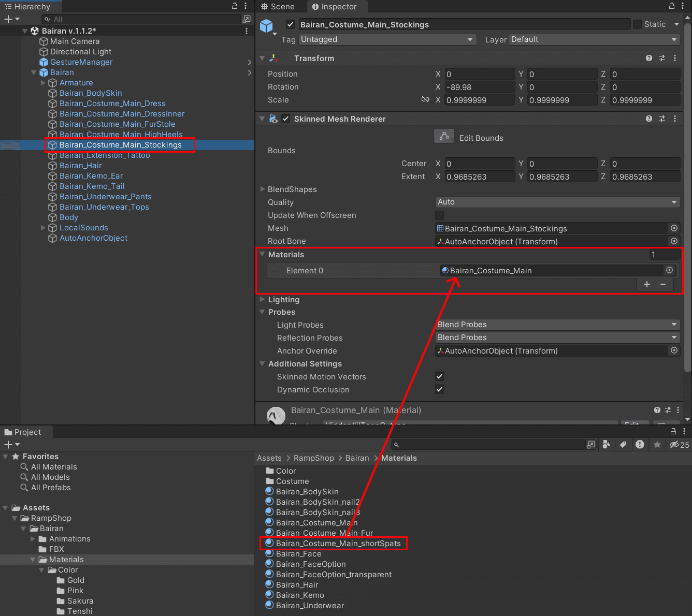The image size is (692, 616).
Task: Toggle Dynamic Occlusion checkbox
Action: (x=440, y=389)
